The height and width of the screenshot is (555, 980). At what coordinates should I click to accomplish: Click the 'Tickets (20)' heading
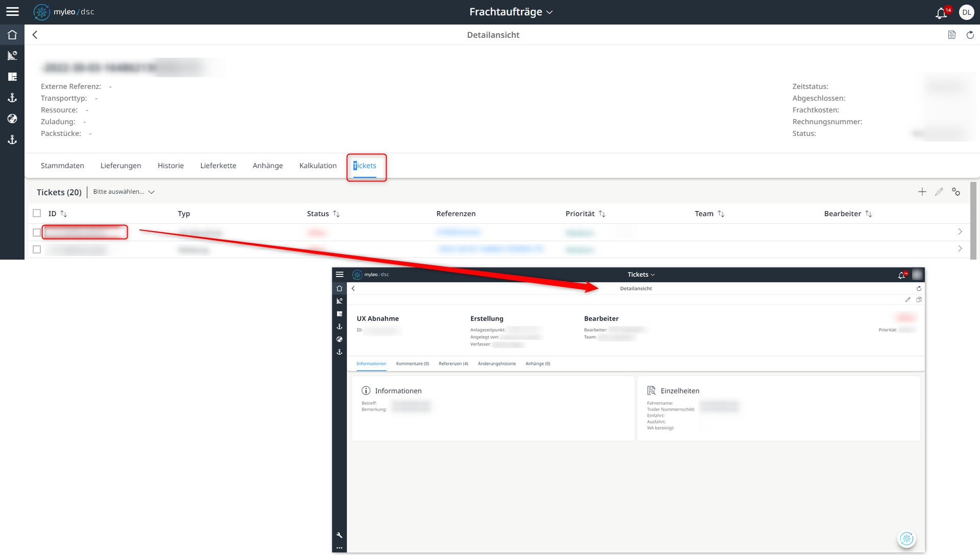click(59, 192)
